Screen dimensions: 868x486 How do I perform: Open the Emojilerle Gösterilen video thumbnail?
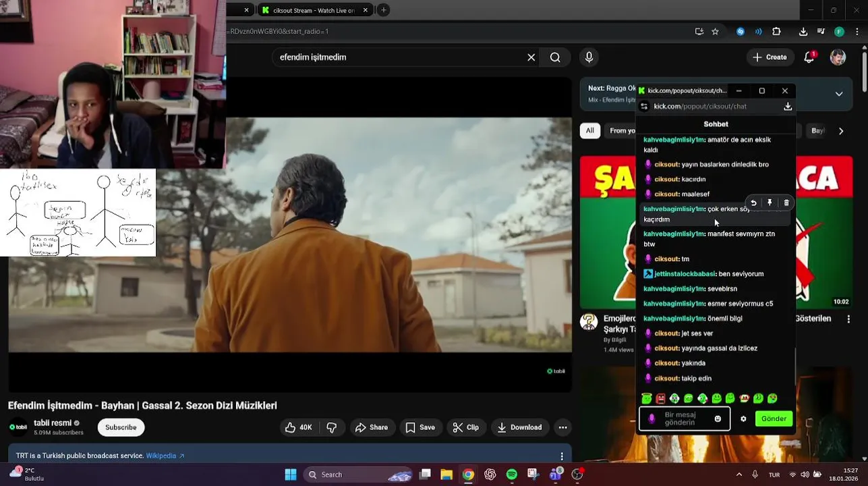coord(608,232)
